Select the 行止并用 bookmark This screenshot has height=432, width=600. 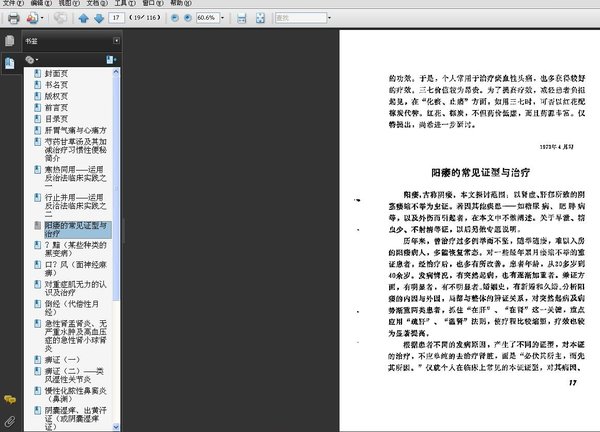pyautogui.click(x=76, y=206)
